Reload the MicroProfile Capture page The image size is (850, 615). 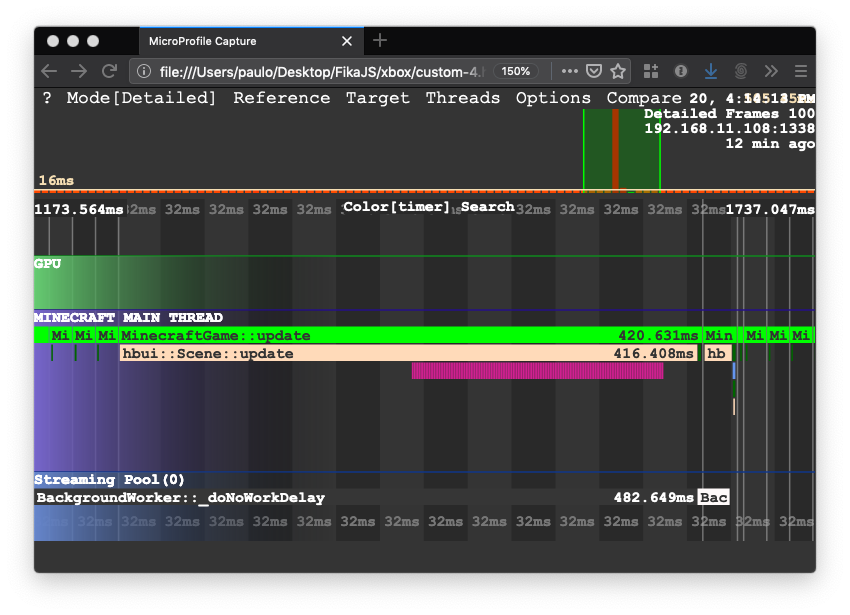[110, 71]
